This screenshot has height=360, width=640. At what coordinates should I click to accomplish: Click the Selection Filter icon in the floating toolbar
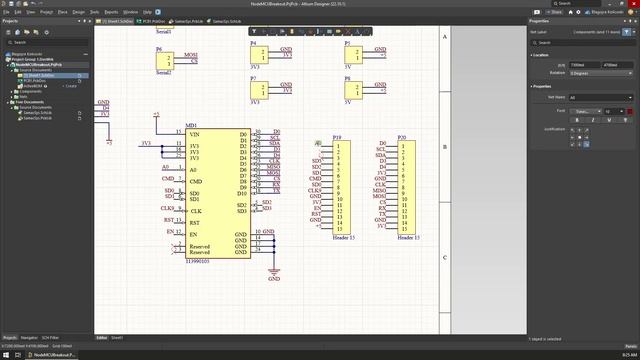click(x=254, y=31)
